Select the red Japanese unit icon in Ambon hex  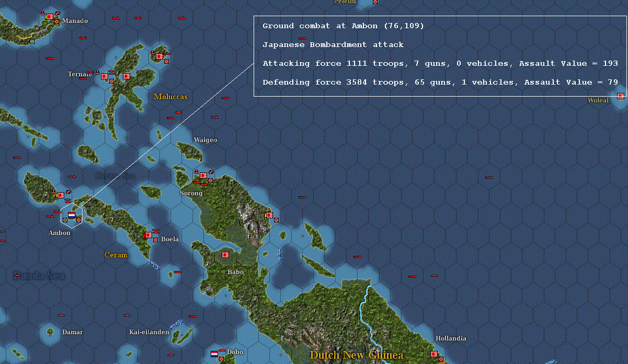(78, 220)
